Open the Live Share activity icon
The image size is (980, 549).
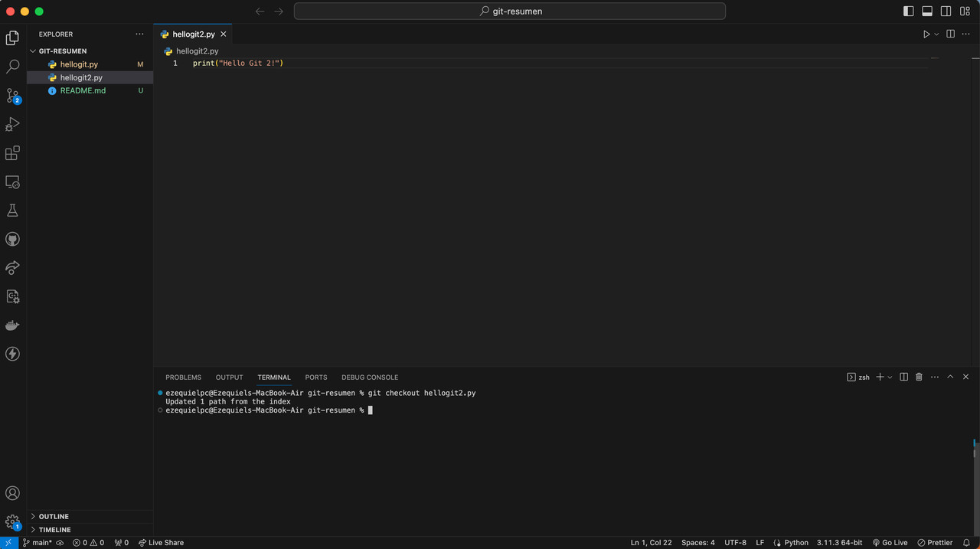pos(12,268)
